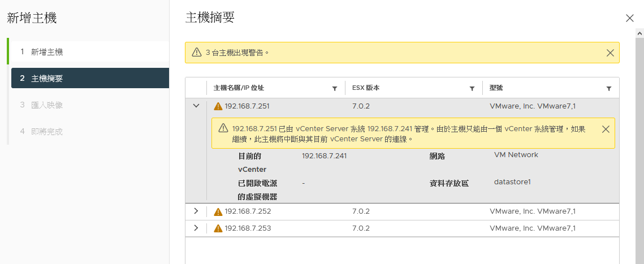Open the host name/IP address column filter
The width and height of the screenshot is (644, 264).
point(335,89)
